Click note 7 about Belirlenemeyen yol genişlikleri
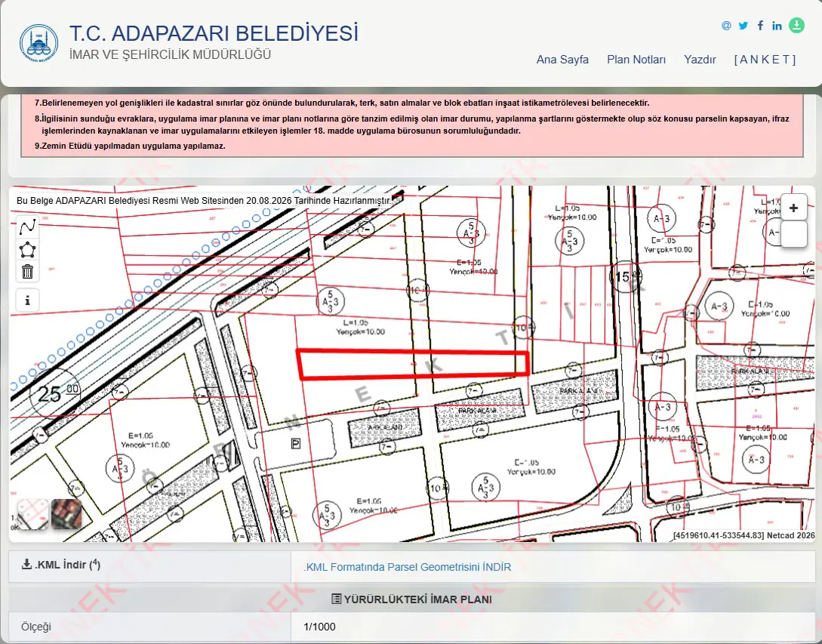 pyautogui.click(x=342, y=103)
